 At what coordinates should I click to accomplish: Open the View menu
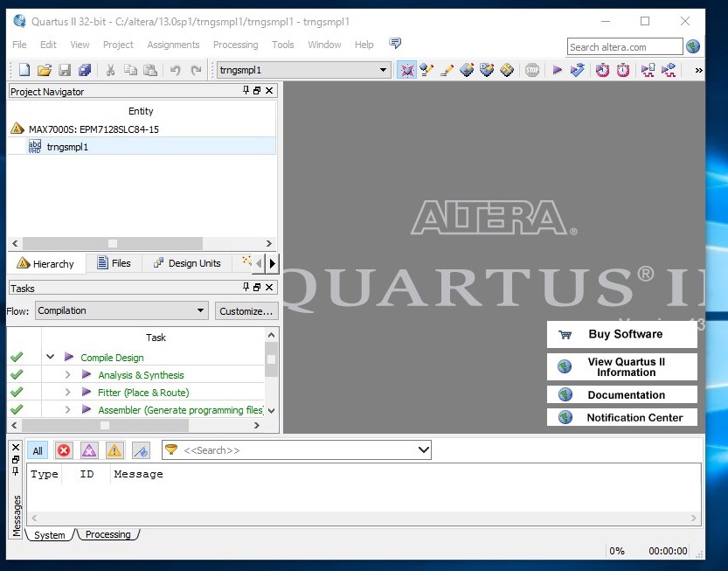[80, 45]
